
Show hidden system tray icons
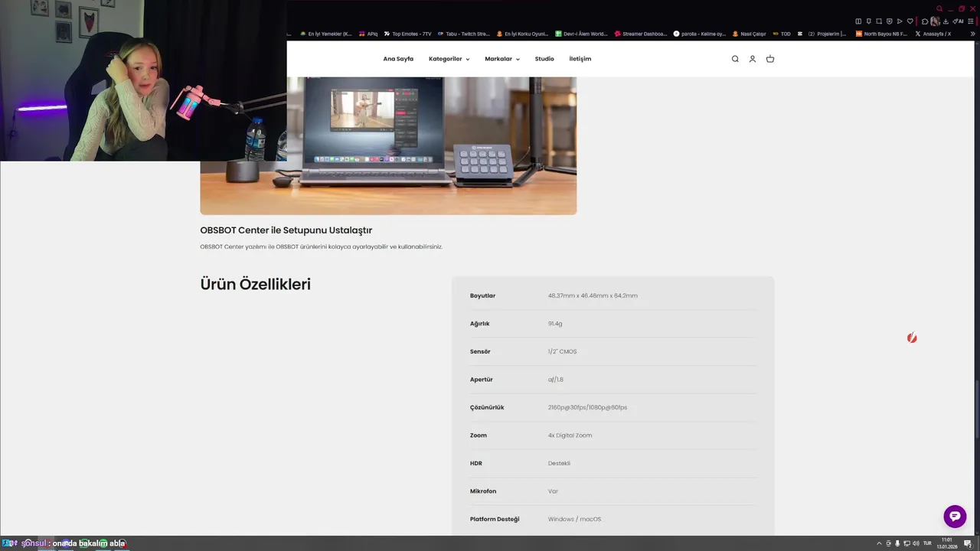[879, 543]
